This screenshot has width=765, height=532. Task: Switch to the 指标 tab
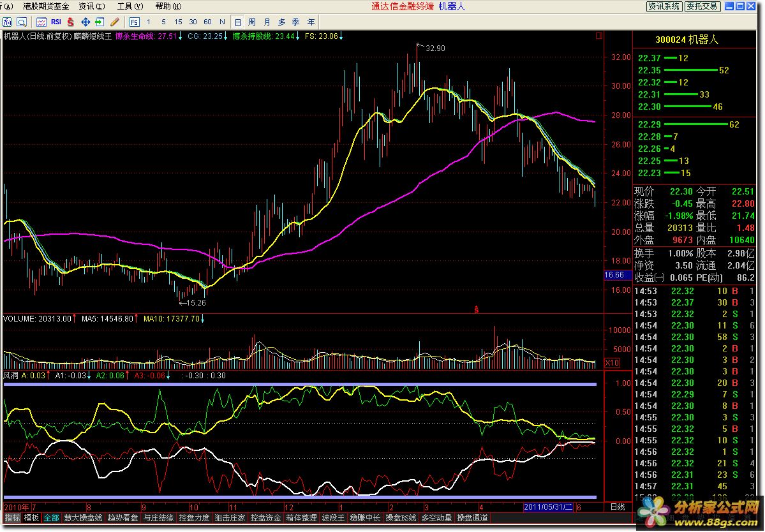pyautogui.click(x=12, y=518)
